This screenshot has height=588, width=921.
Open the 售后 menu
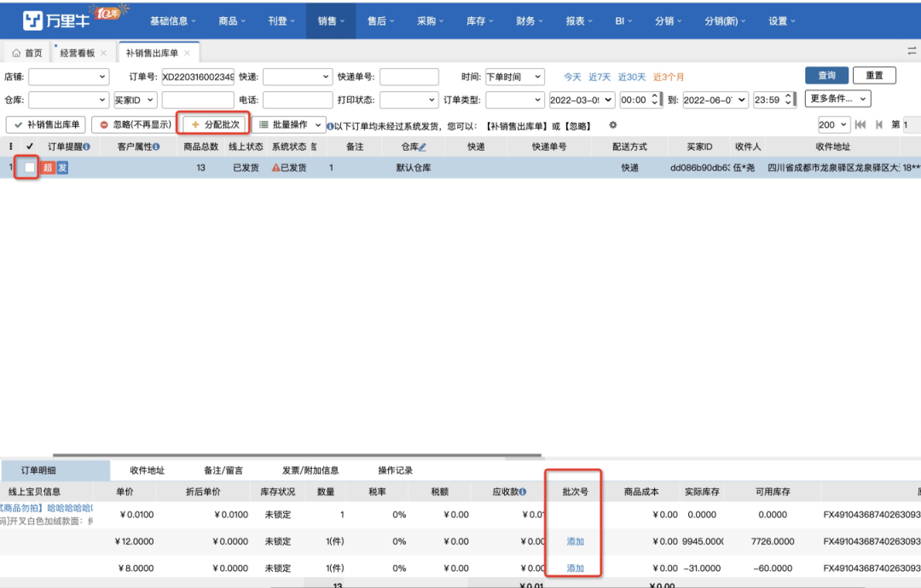(380, 21)
